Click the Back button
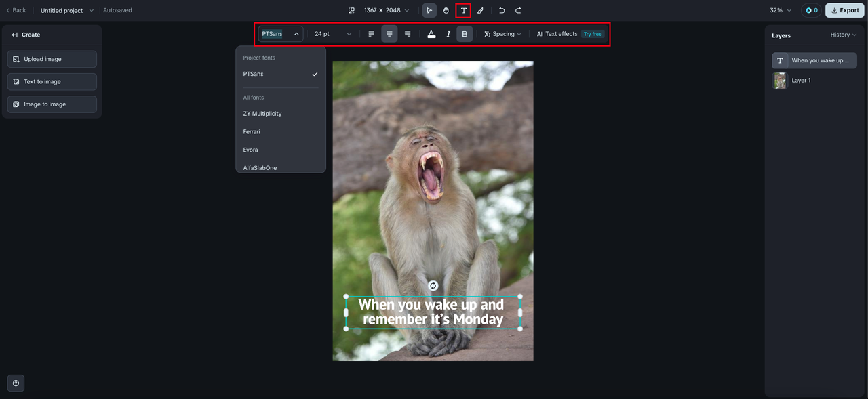Screen dimensions: 868x399 click(16, 10)
